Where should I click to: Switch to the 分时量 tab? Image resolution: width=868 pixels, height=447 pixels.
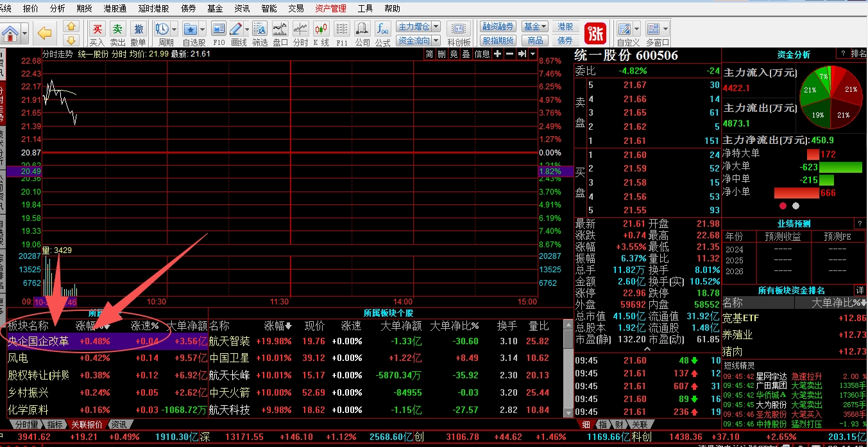(26, 425)
